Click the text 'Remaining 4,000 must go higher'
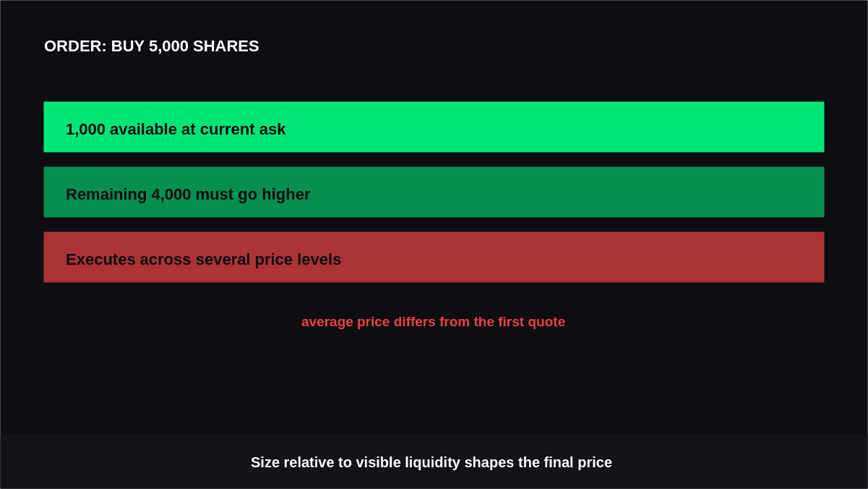 188,195
